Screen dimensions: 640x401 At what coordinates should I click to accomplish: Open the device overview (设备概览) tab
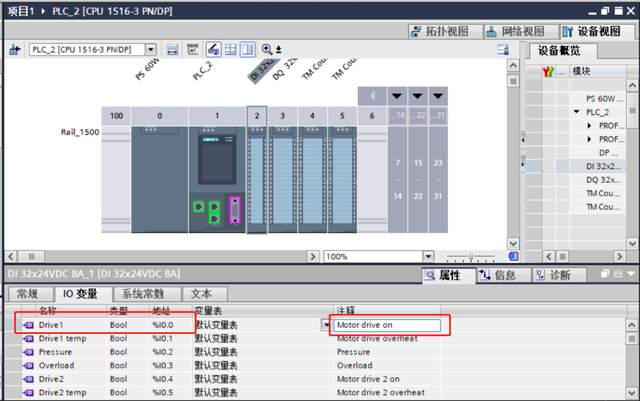point(561,51)
